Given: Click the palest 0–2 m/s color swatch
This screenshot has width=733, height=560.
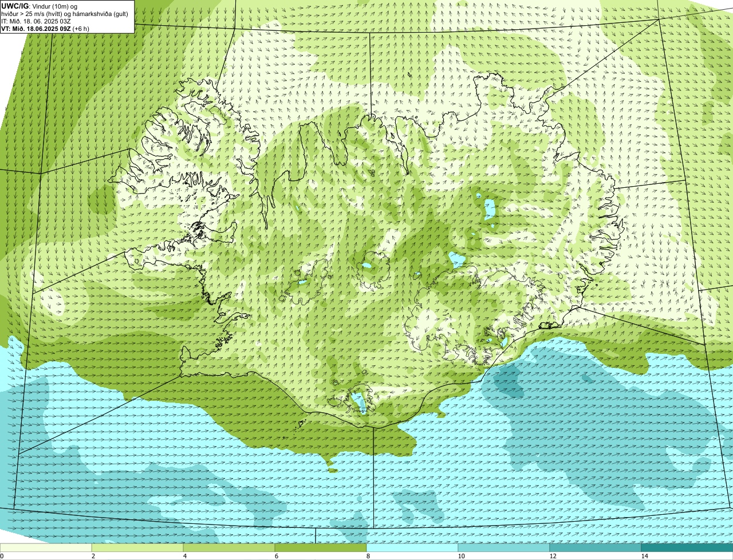Looking at the screenshot, I should 46,547.
